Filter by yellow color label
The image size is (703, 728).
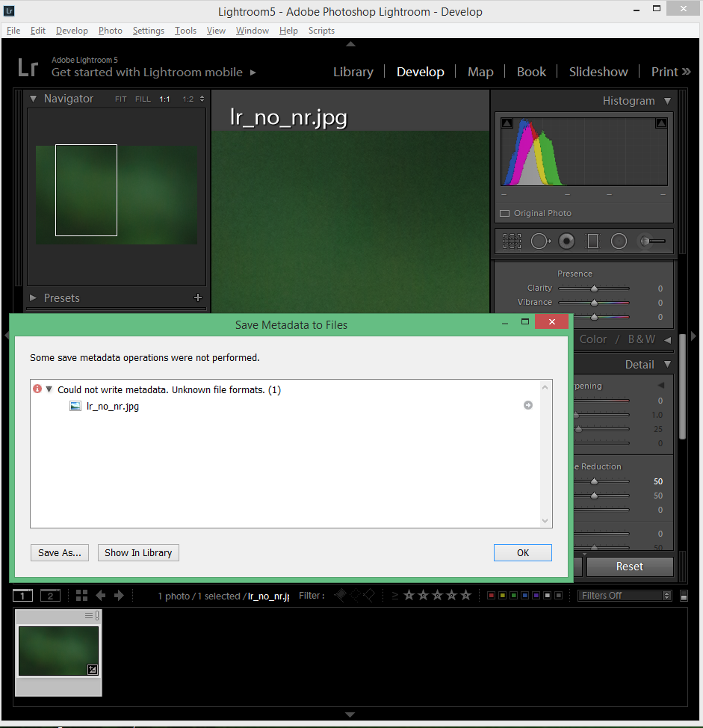tap(502, 595)
